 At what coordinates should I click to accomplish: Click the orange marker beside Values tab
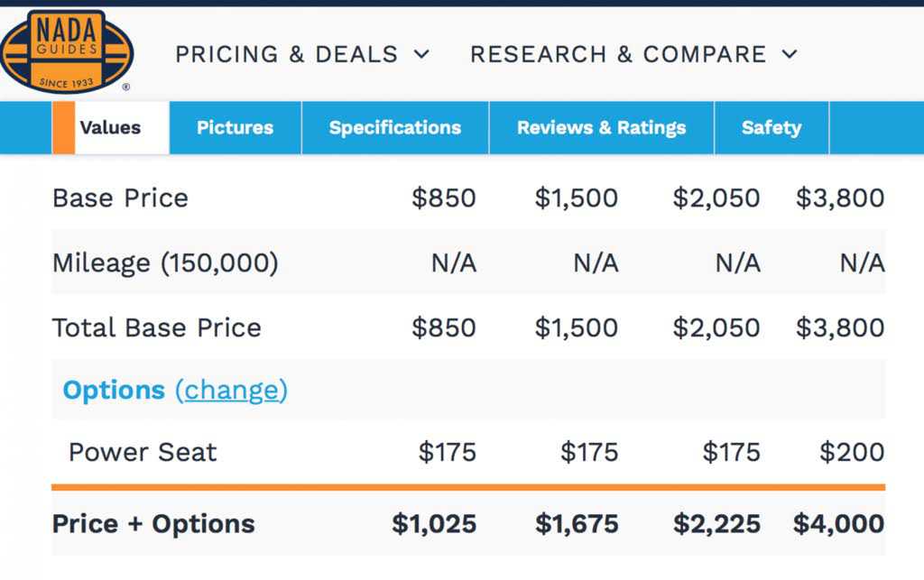click(63, 127)
